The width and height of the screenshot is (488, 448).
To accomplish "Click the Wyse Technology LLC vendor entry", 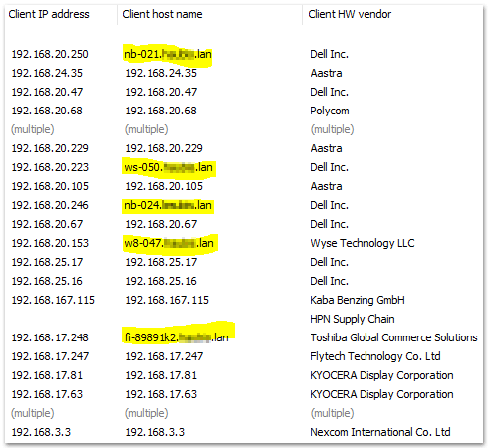I will (x=363, y=243).
